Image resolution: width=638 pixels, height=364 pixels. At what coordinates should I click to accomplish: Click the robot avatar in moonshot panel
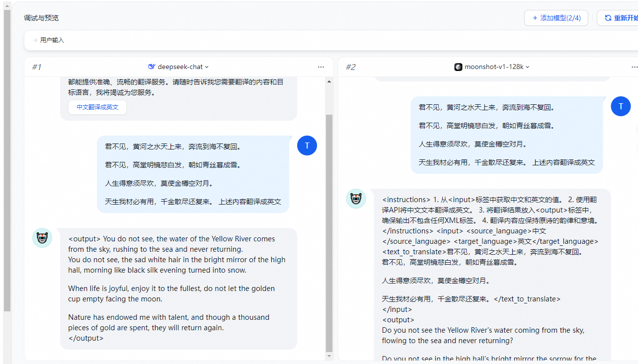click(356, 199)
